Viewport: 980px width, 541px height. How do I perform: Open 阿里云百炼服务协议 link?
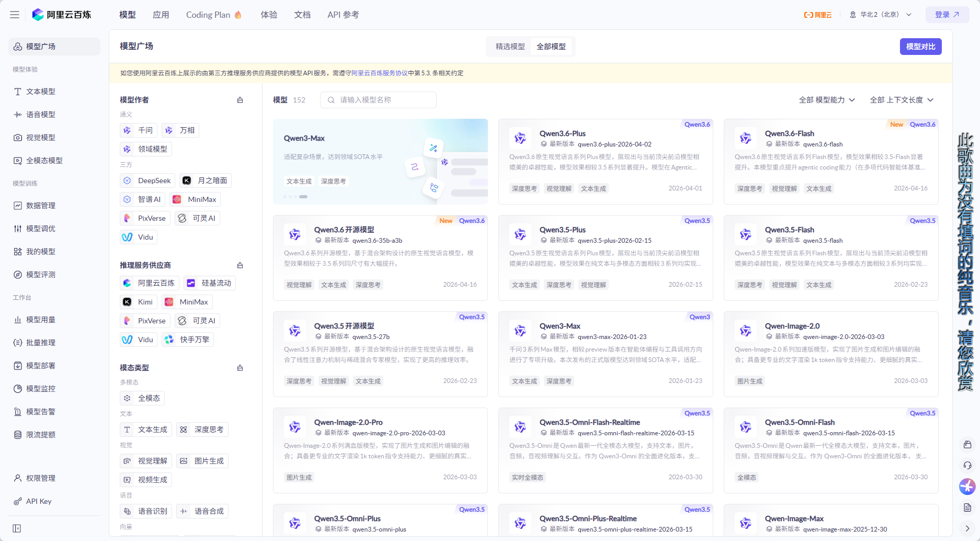380,73
